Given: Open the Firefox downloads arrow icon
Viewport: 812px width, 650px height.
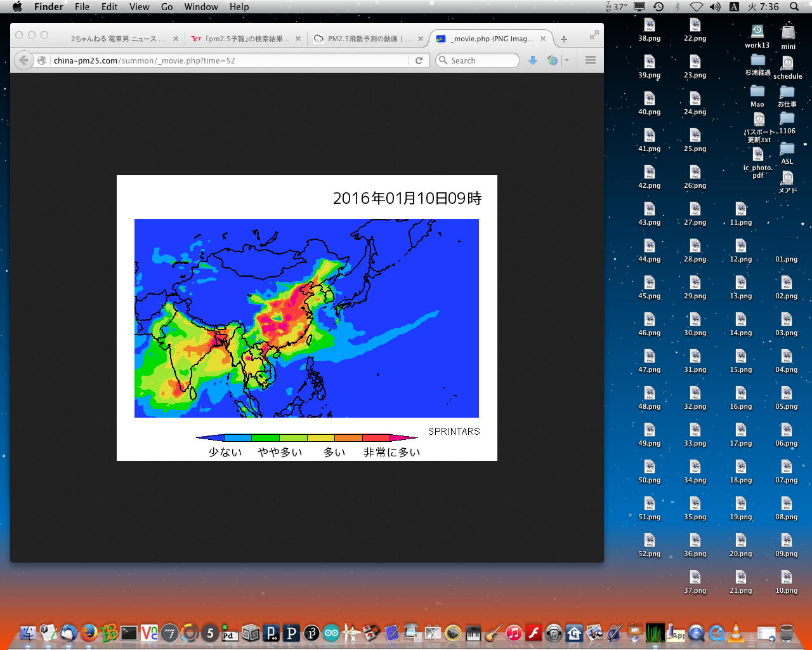Looking at the screenshot, I should click(533, 60).
